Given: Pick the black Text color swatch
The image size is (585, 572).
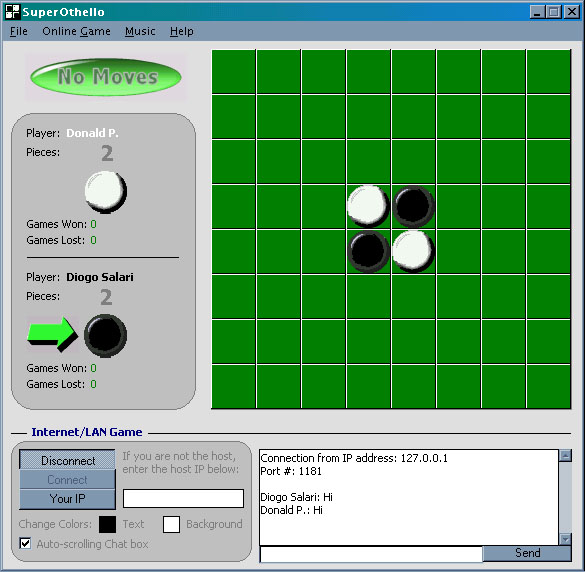Looking at the screenshot, I should pos(107,524).
